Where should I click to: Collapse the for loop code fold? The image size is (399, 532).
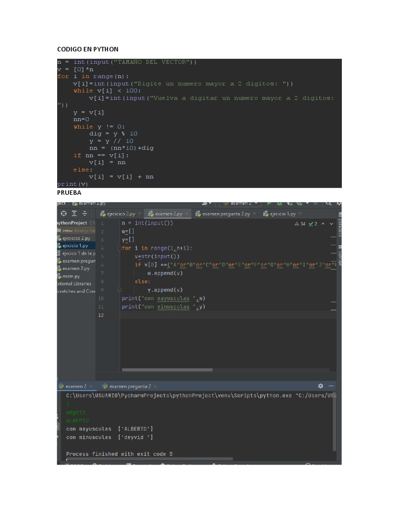119,248
